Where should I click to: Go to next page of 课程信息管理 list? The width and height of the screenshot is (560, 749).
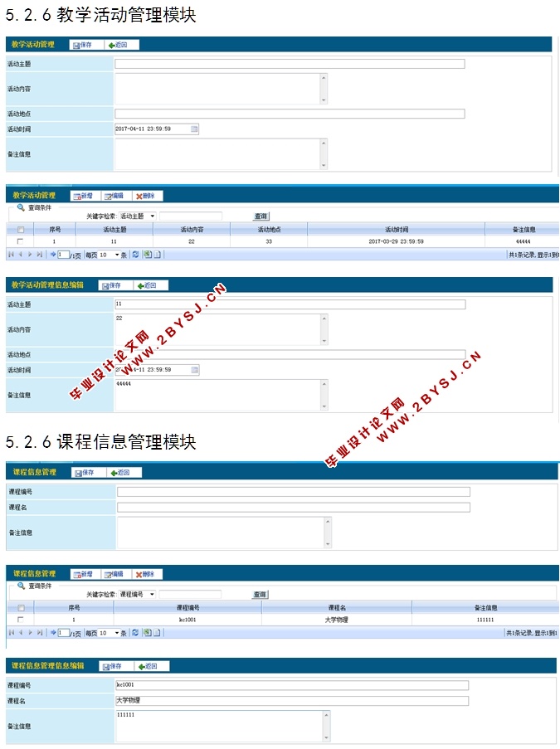coord(30,632)
